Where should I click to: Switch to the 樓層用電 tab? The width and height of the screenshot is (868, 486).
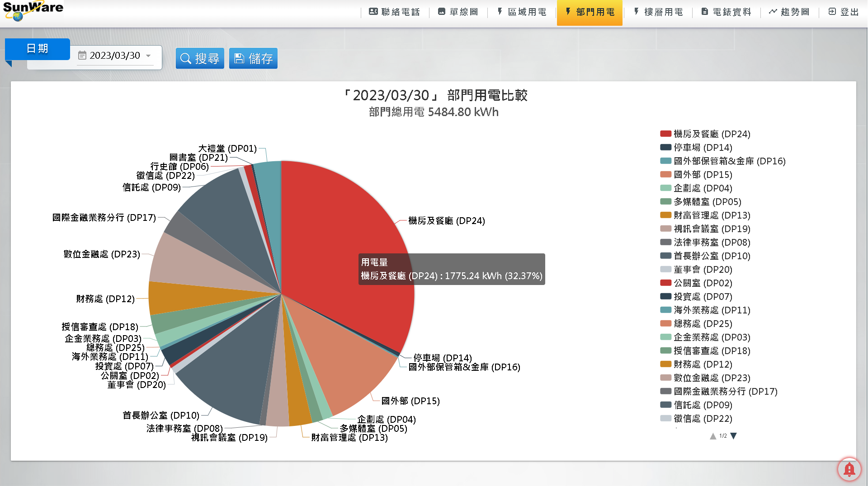pos(658,12)
